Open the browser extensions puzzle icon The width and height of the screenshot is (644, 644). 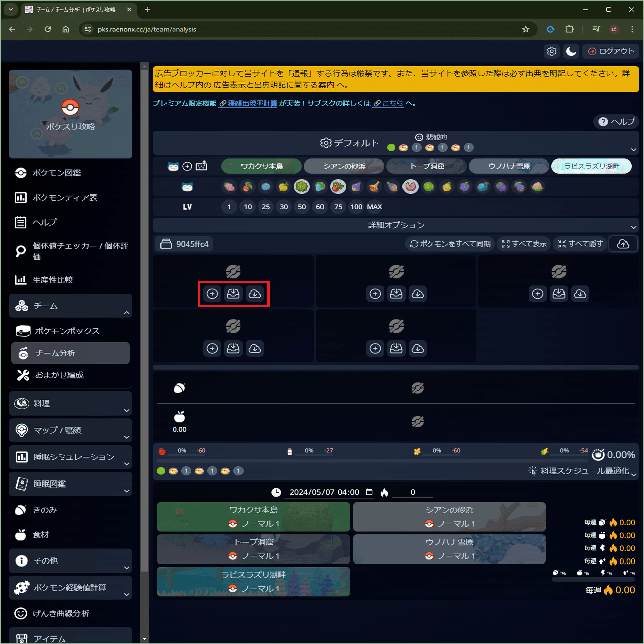569,29
